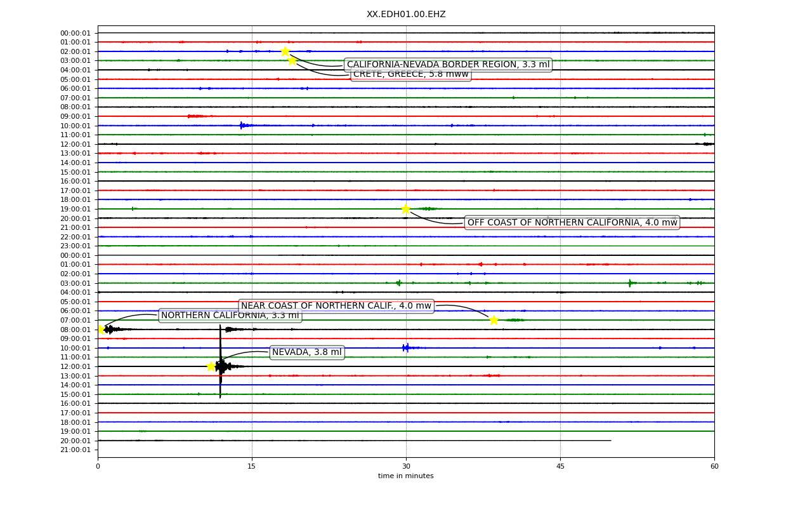The height and width of the screenshot is (508, 812).
Task: Select the Off Coast of Northern California star
Action: pyautogui.click(x=405, y=209)
